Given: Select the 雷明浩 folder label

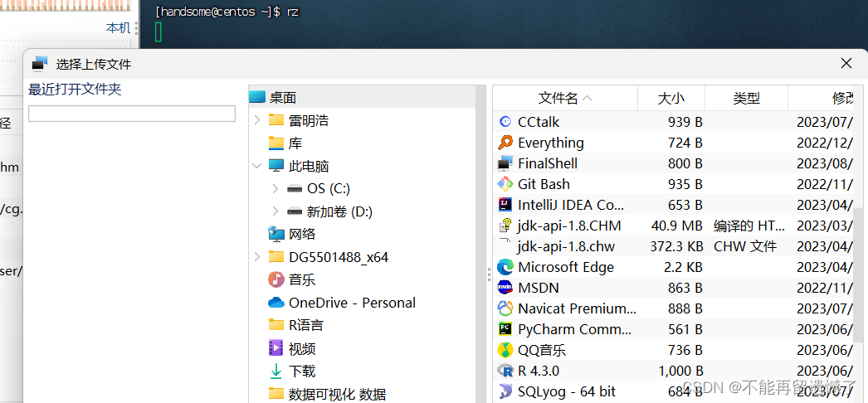Looking at the screenshot, I should [x=309, y=120].
